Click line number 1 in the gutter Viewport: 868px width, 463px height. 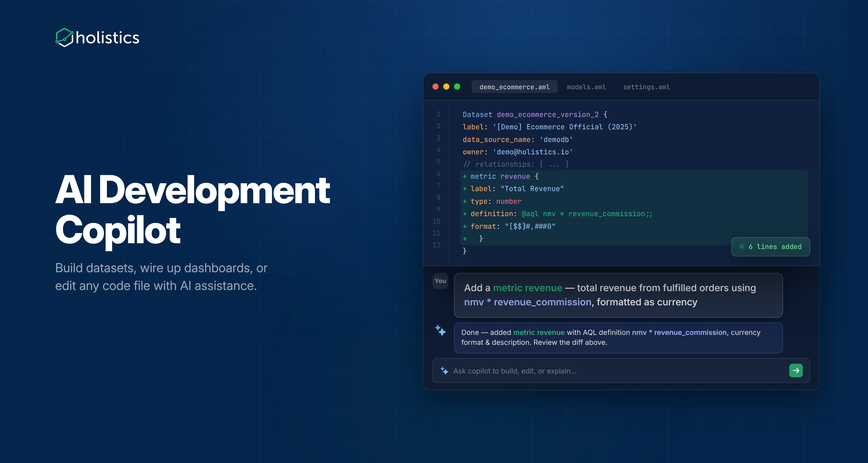[438, 114]
